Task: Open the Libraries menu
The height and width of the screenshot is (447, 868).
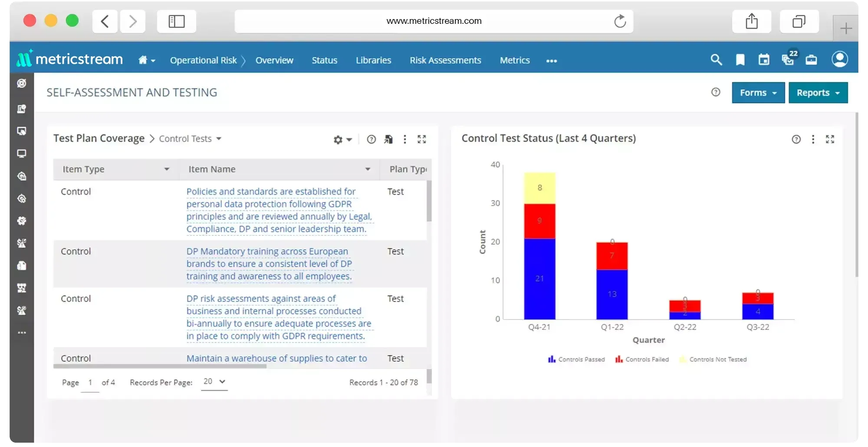Action: pos(373,60)
